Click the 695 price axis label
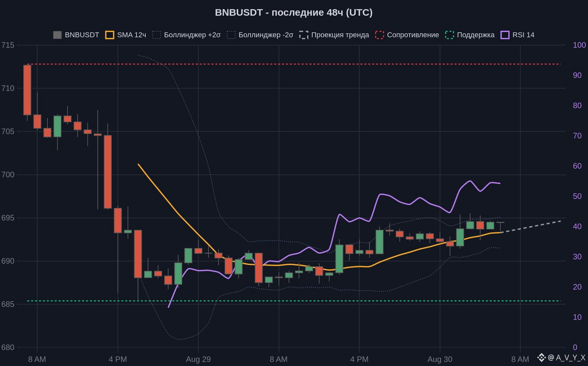588x366 pixels. click(8, 218)
